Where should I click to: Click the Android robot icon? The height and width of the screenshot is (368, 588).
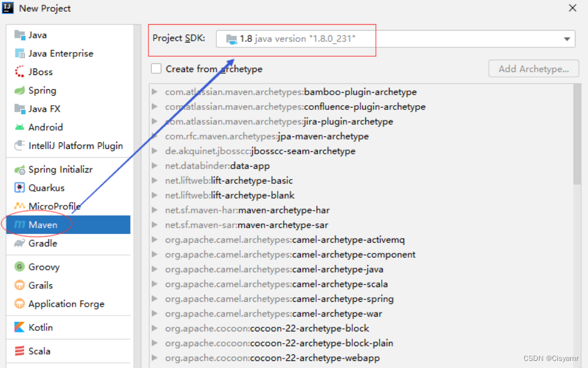tap(20, 128)
